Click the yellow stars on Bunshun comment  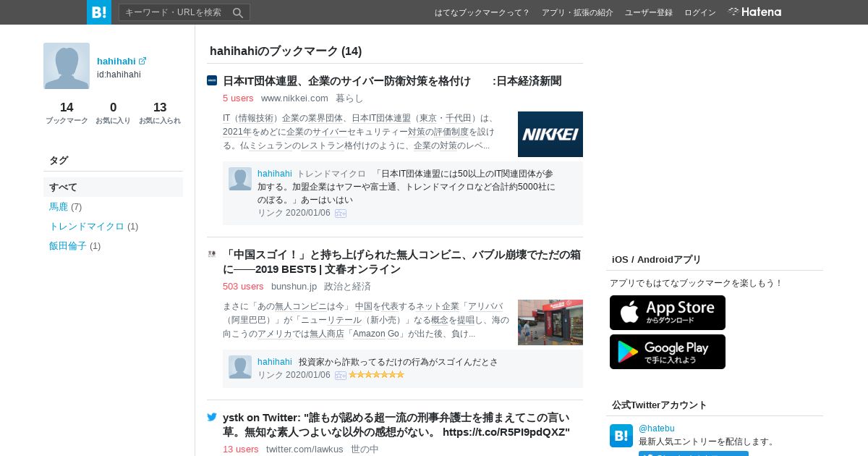[x=377, y=375]
